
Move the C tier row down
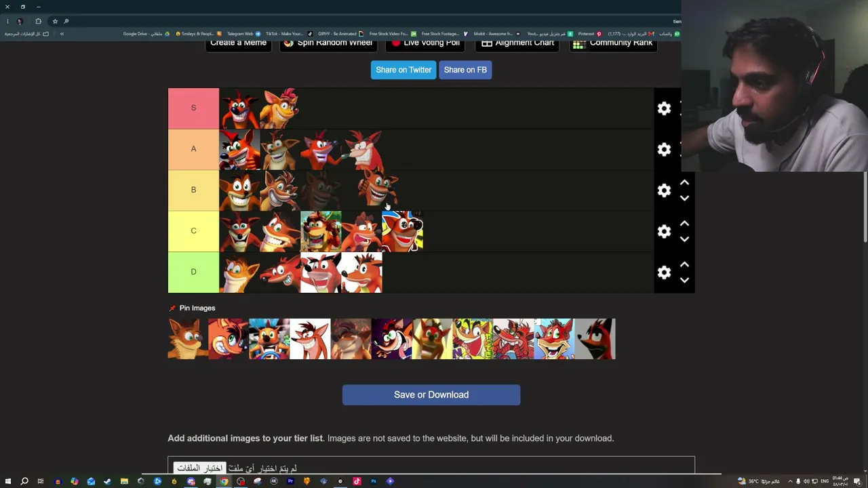point(684,239)
